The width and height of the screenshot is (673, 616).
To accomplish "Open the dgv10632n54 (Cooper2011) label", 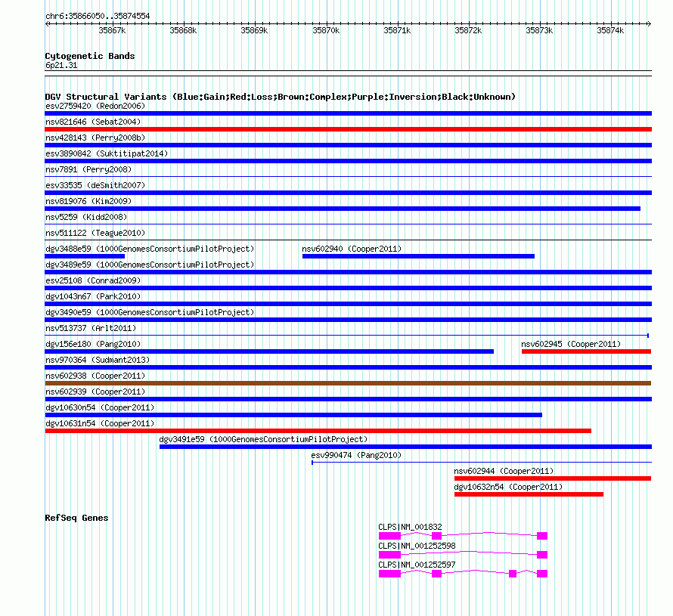I will coord(508,487).
